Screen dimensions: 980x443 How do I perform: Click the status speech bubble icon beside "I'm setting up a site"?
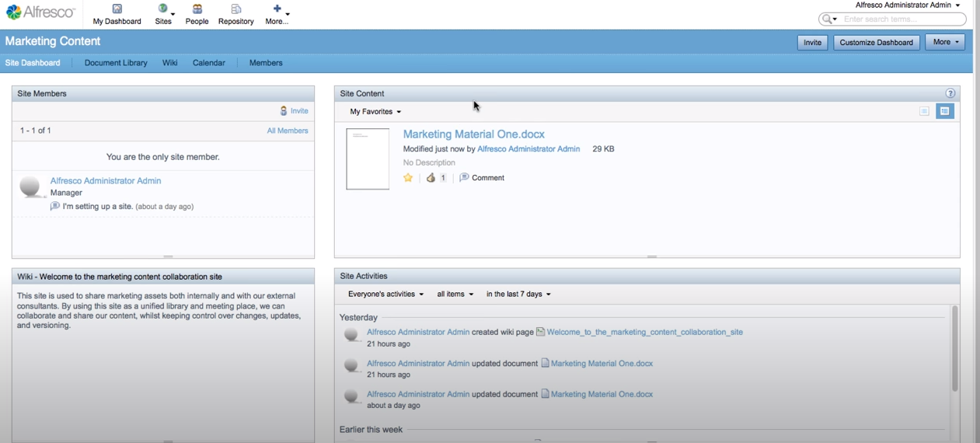click(x=54, y=206)
